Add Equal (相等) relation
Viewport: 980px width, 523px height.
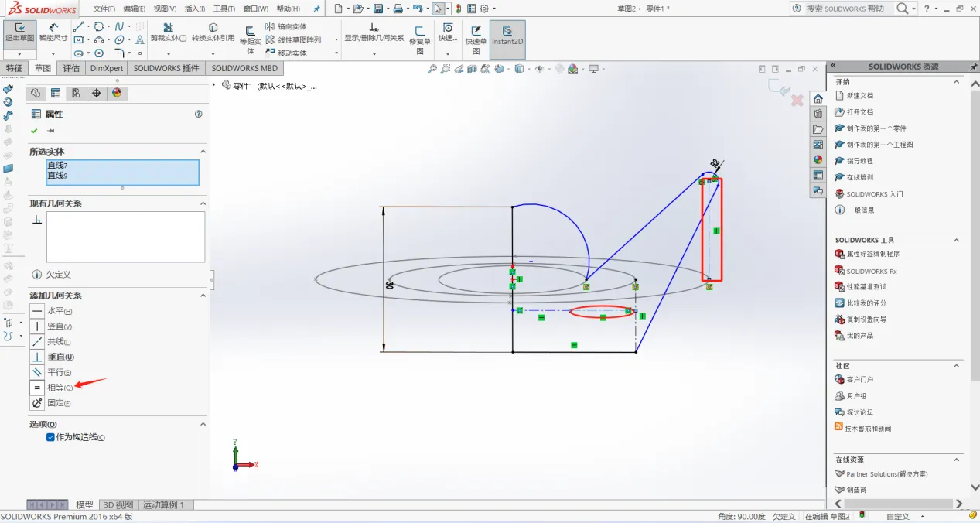[x=37, y=388]
